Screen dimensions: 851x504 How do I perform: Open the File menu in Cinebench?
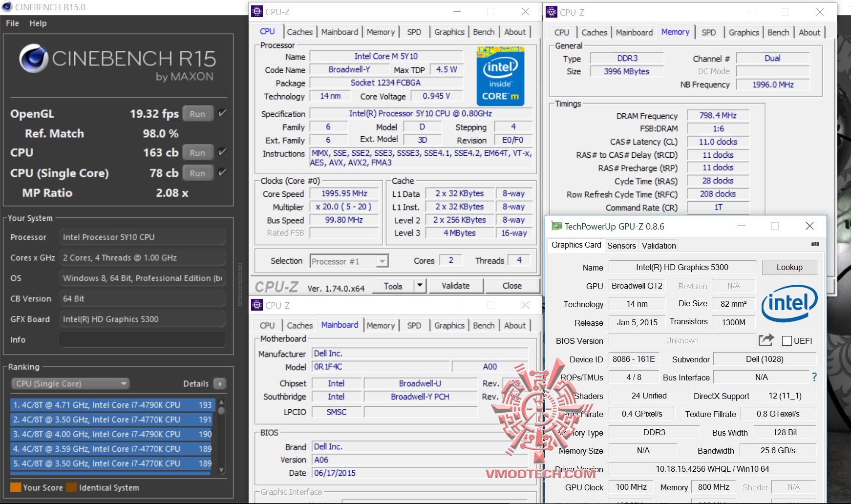12,23
